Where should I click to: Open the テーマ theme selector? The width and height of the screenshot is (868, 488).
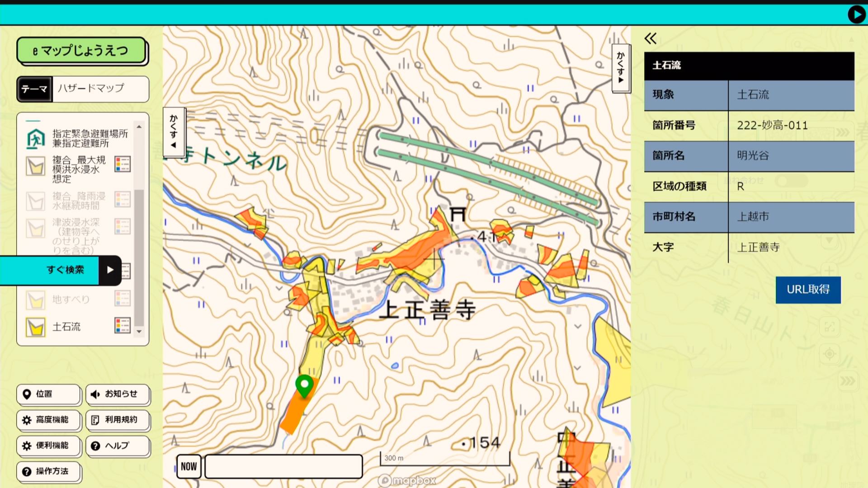[x=35, y=89]
